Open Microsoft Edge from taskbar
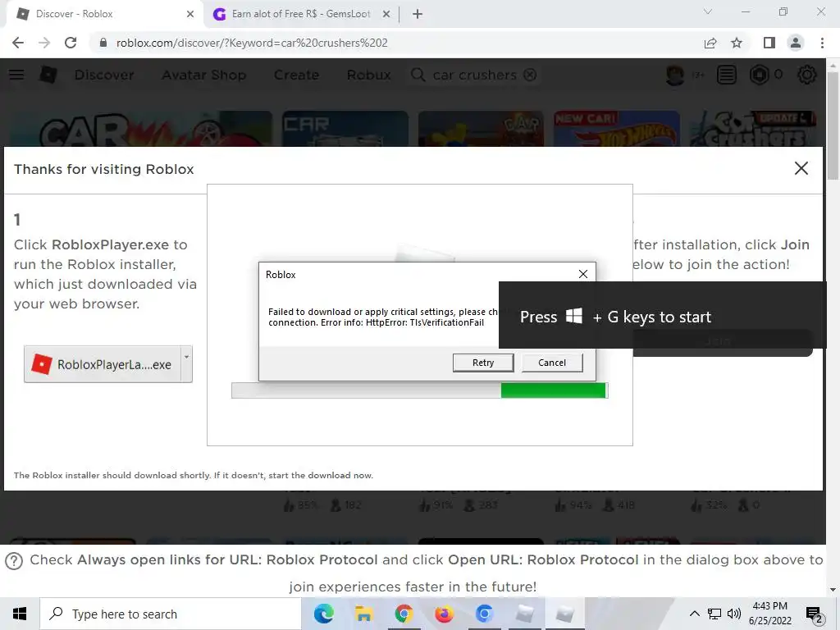Screen dimensions: 840x630 pos(323,614)
